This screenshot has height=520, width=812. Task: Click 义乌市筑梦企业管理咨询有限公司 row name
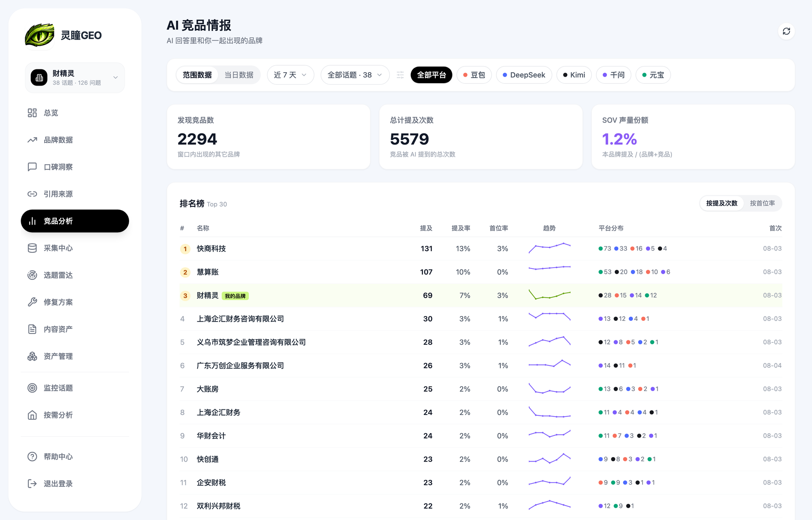coord(251,342)
